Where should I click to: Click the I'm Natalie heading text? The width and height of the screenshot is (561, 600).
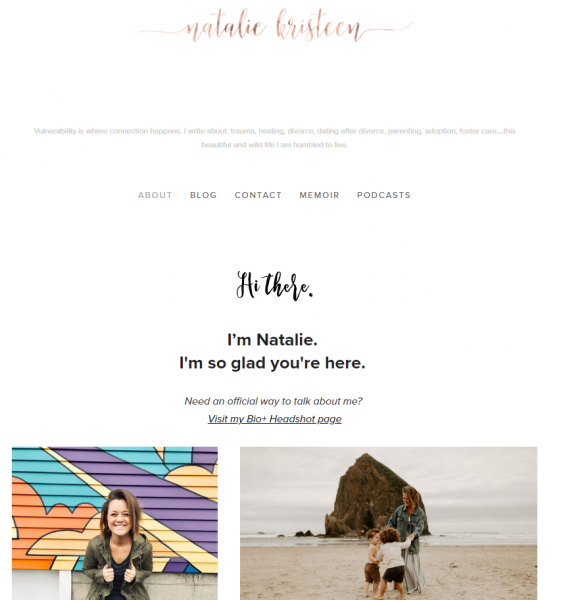click(272, 340)
